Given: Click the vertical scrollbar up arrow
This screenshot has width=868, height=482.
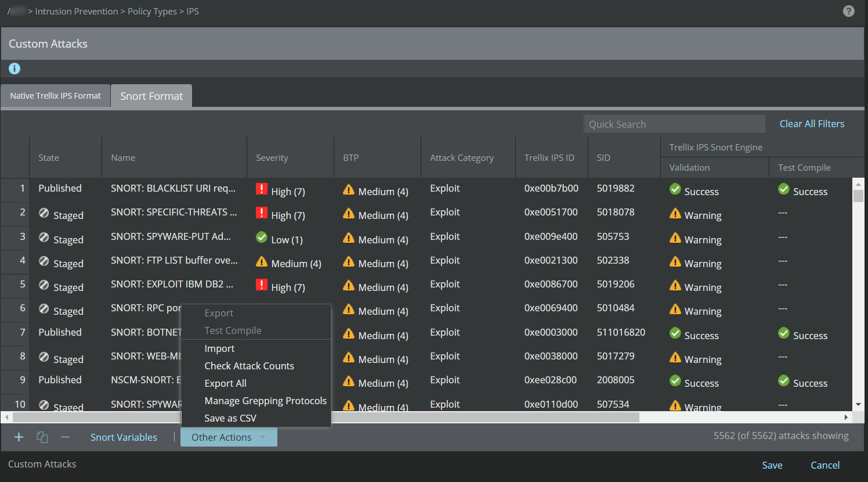Looking at the screenshot, I should click(x=858, y=184).
